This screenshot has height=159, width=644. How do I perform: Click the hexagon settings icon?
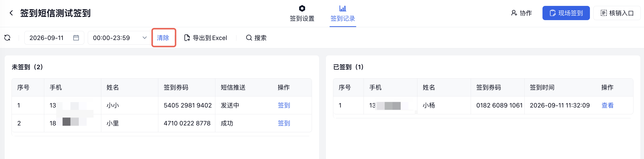click(x=302, y=8)
